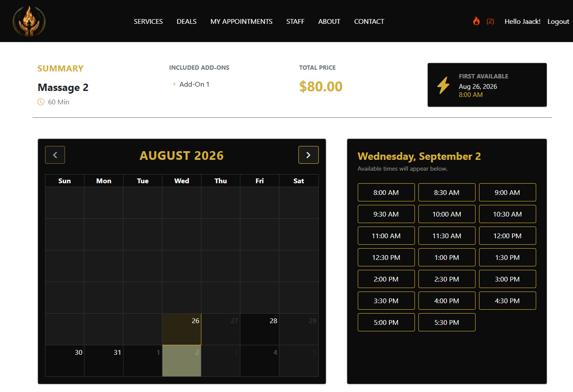Choose the 4:30 PM slot

coord(508,301)
